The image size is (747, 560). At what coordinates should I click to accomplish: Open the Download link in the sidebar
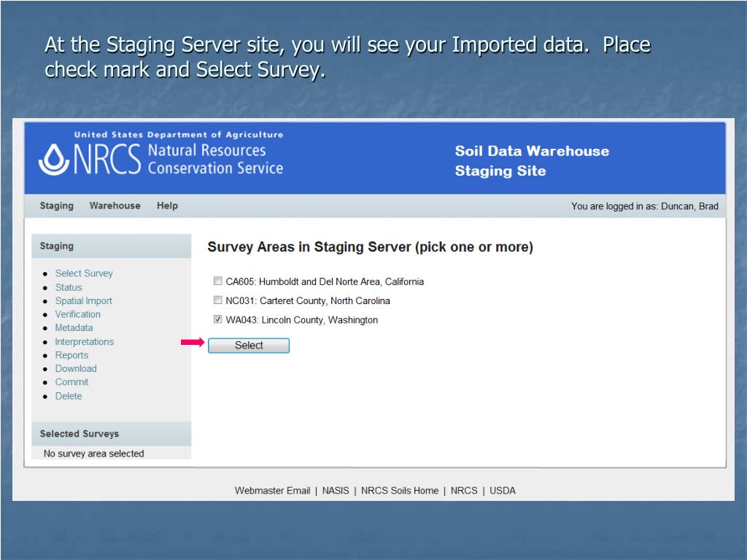click(x=76, y=368)
